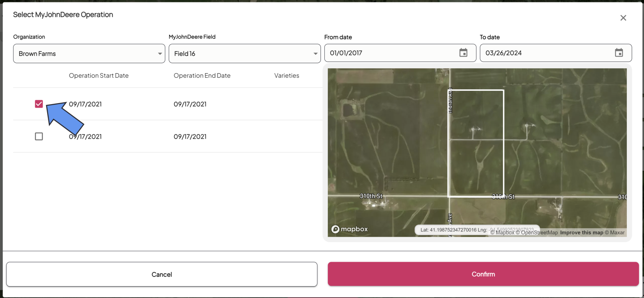Click the From date field 01/01/2017
Image resolution: width=644 pixels, height=298 pixels.
[400, 53]
